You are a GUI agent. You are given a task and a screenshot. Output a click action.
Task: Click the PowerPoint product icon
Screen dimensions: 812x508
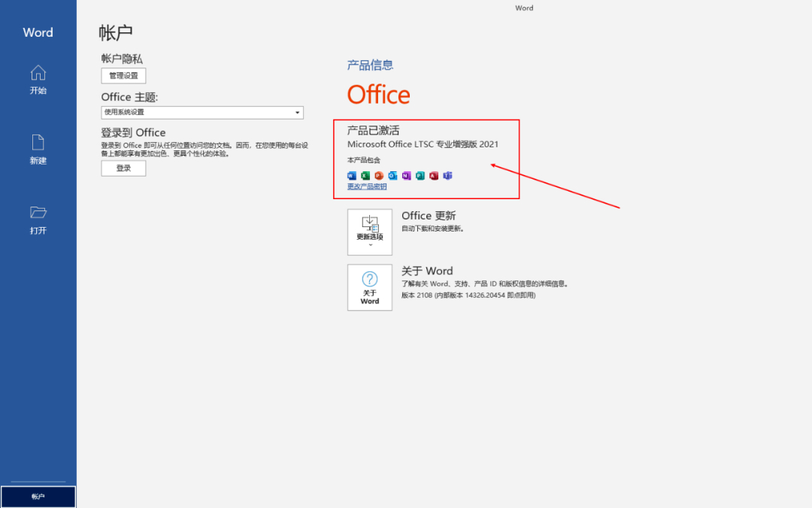pos(379,176)
